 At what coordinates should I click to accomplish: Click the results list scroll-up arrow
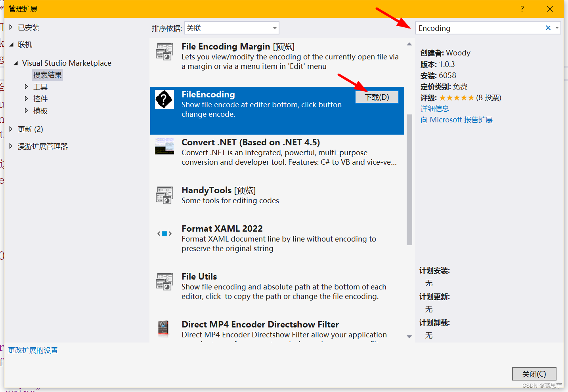coord(409,44)
